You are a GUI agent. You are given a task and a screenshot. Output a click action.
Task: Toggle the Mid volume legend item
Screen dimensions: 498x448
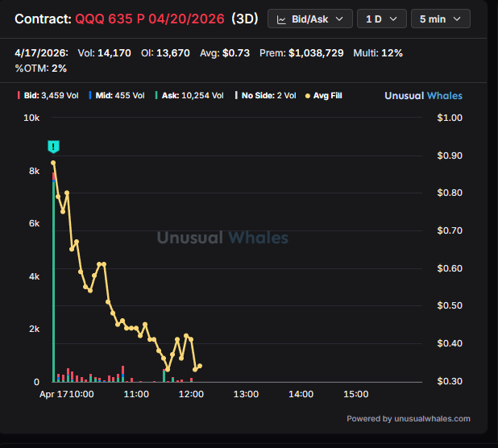coord(117,96)
